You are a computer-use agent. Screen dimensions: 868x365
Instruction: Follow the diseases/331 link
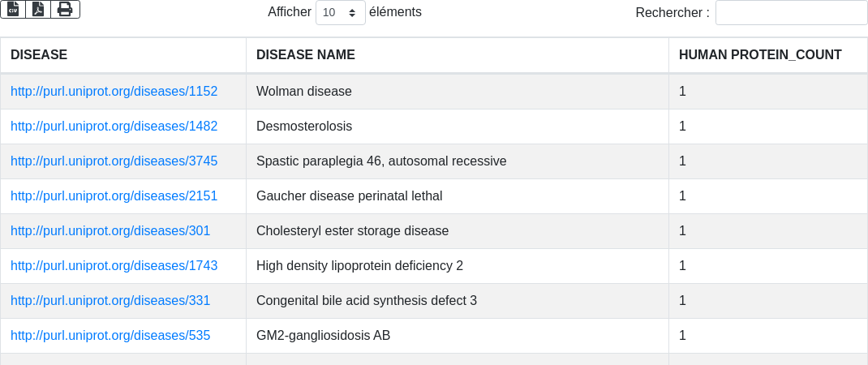[x=110, y=301]
